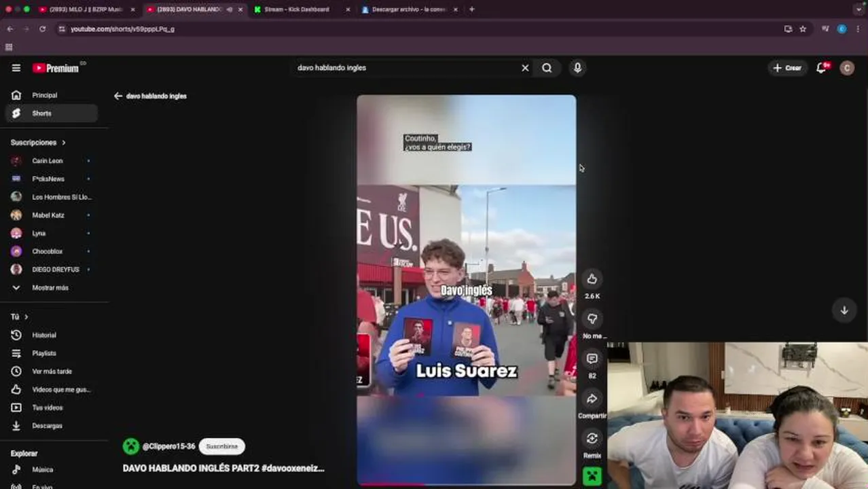The height and width of the screenshot is (489, 868).
Task: Open the Chocoblox subscription
Action: point(51,251)
